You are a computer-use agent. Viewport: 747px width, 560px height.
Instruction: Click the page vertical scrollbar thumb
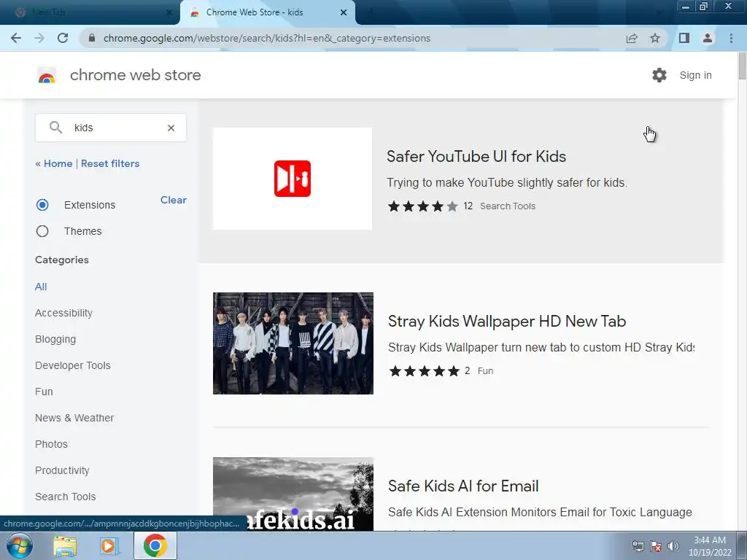[742, 67]
